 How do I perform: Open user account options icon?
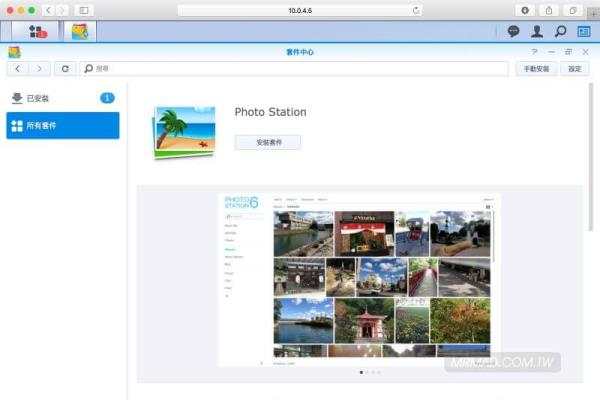click(537, 31)
